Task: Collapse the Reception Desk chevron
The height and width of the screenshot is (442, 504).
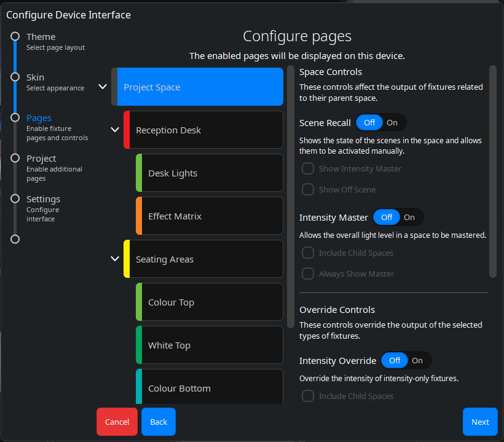Action: [x=114, y=130]
